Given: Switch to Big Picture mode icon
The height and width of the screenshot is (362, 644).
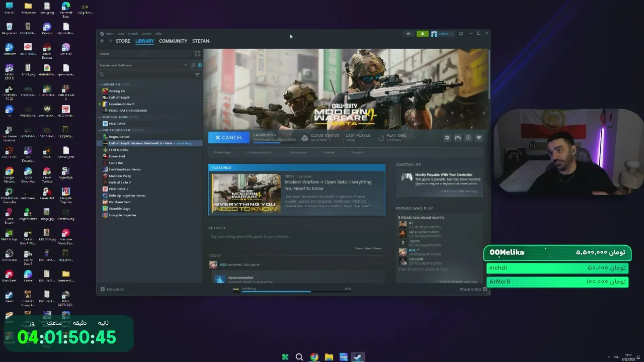Looking at the screenshot, I should pyautogui.click(x=461, y=34).
